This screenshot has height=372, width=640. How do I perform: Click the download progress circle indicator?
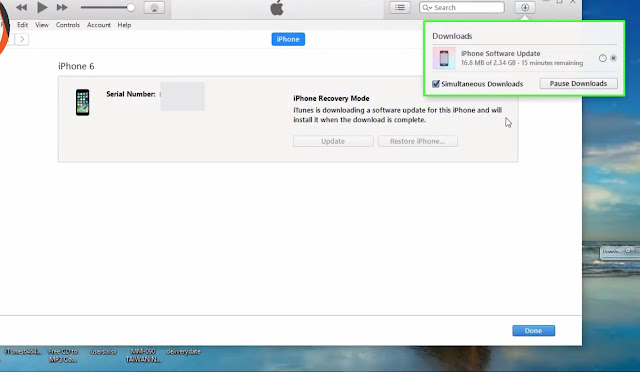[602, 58]
